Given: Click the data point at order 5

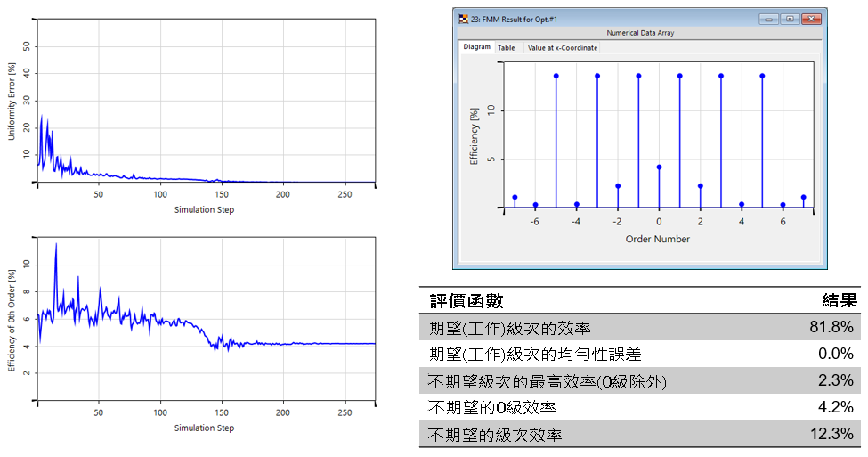Looking at the screenshot, I should coord(762,76).
